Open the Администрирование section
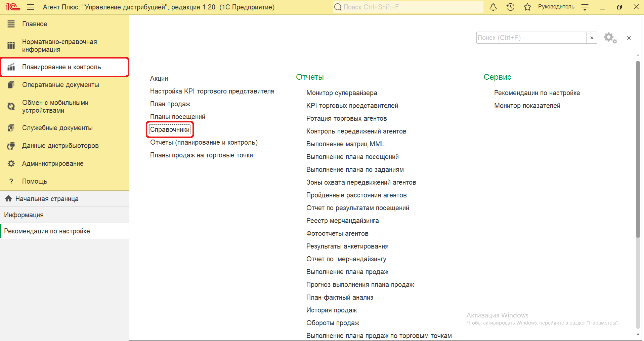Viewport: 644px width, 341px height. (53, 163)
